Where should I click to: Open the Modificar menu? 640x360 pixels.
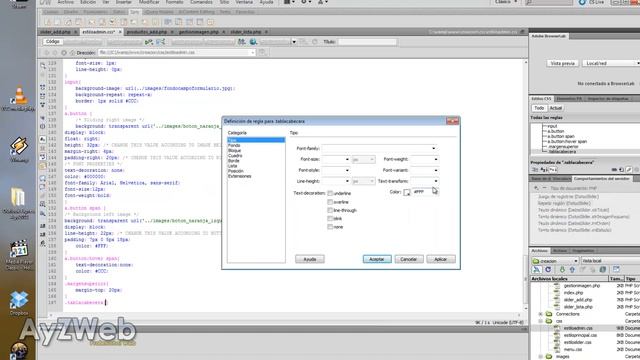[x=149, y=2]
